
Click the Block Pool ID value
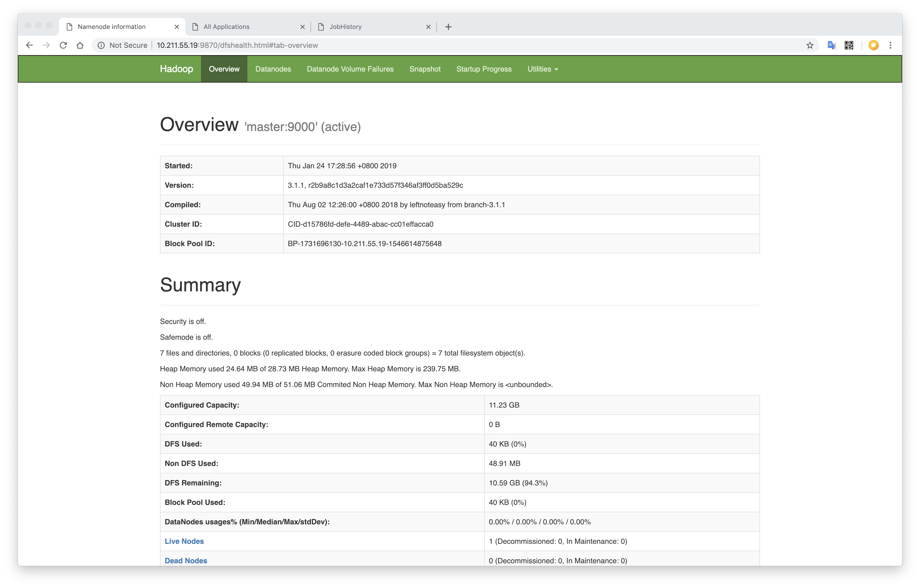[x=364, y=244]
